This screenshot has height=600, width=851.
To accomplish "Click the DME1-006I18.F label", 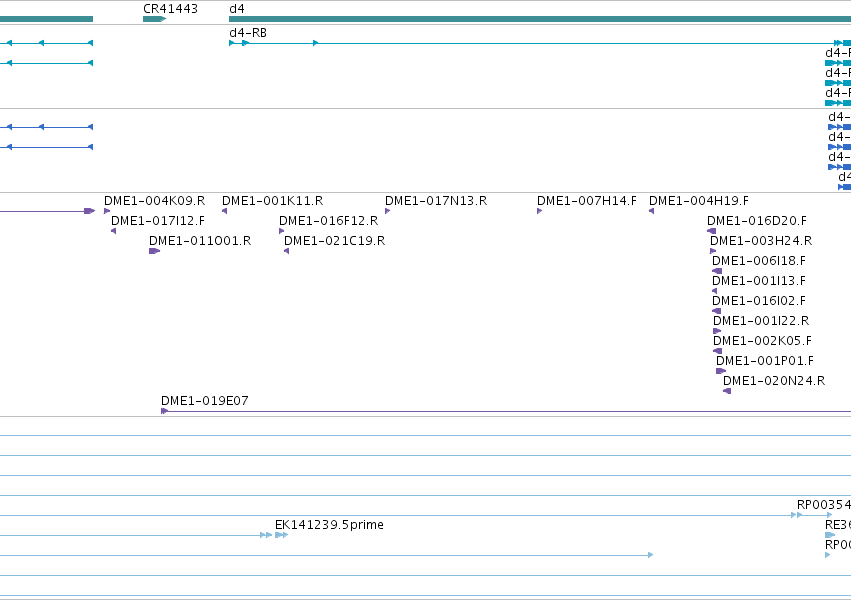I will coord(759,261).
